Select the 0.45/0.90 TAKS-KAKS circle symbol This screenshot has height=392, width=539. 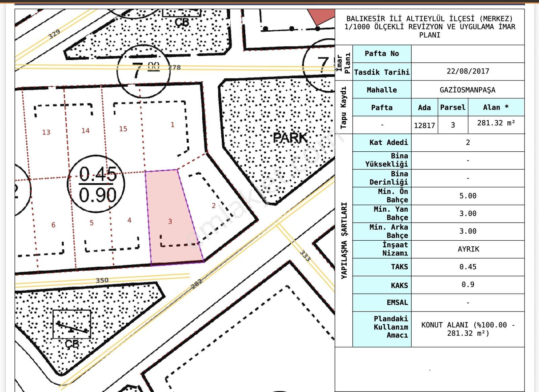[x=96, y=184]
